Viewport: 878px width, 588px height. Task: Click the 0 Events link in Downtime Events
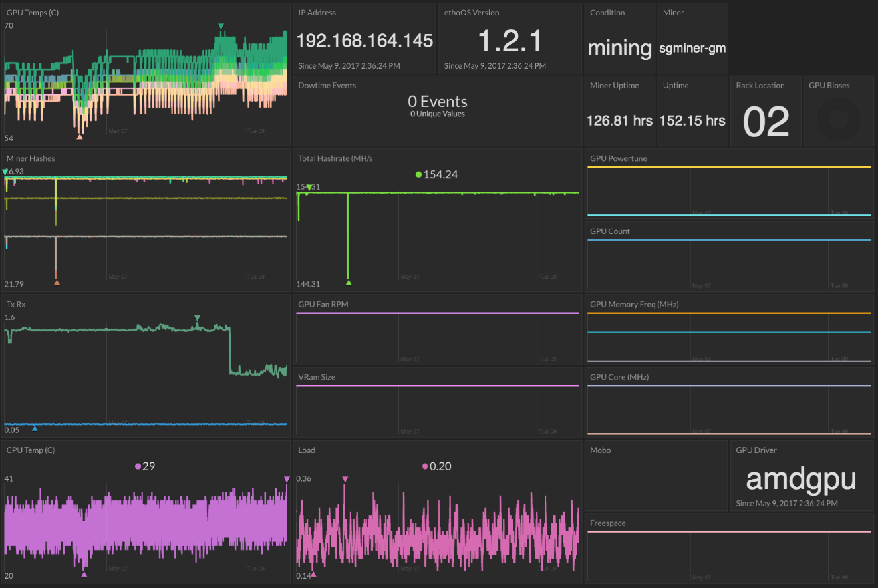[437, 102]
